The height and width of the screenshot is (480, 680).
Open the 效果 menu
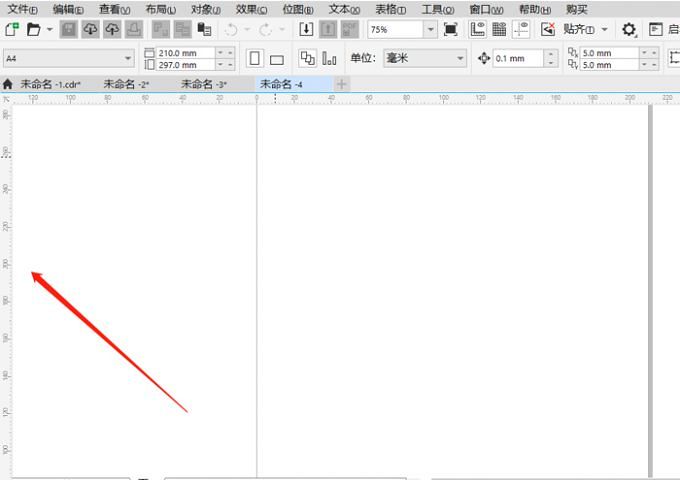[x=252, y=9]
